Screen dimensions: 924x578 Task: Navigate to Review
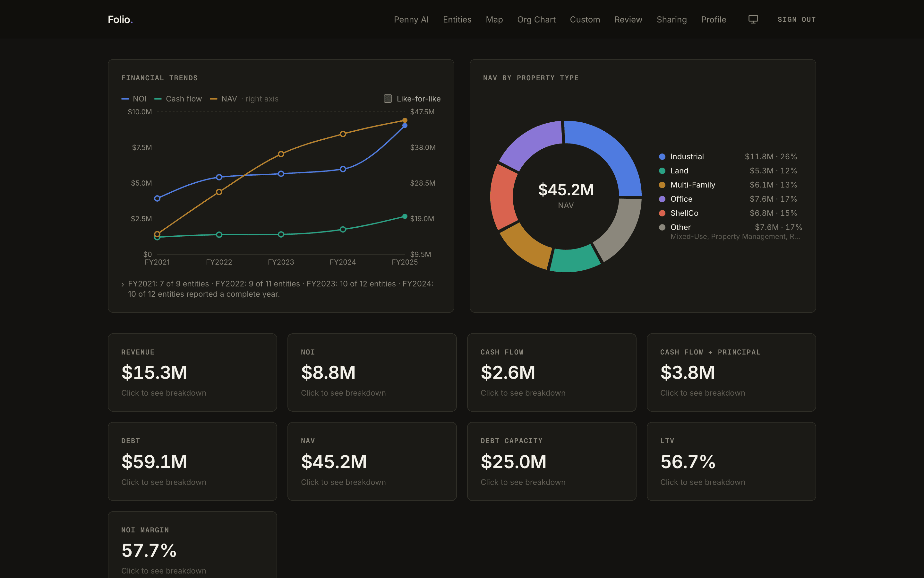click(x=628, y=20)
